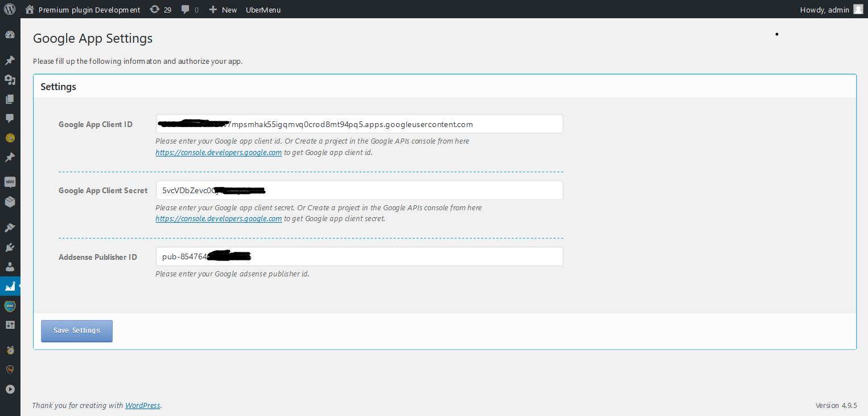868x416 pixels.
Task: Open the comments bubble showing 0
Action: pyautogui.click(x=190, y=9)
